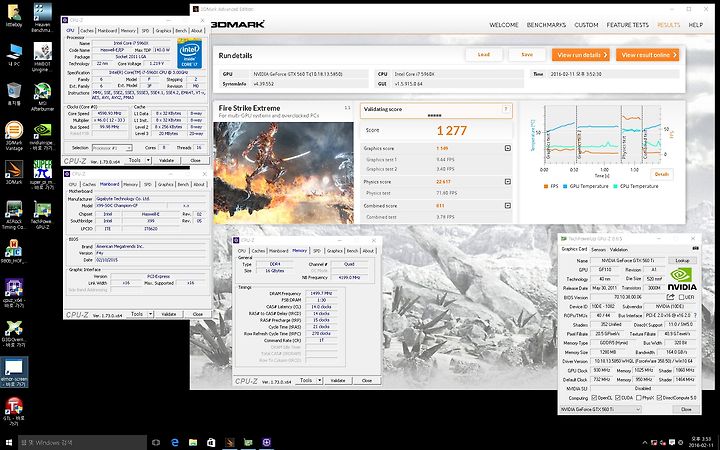Toggle the OpenCL checkbox in GPU-Z
This screenshot has width=720, height=450.
point(594,398)
